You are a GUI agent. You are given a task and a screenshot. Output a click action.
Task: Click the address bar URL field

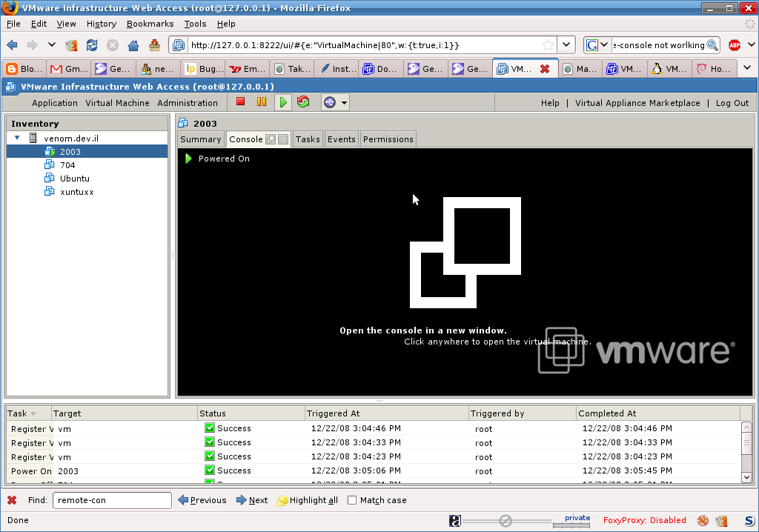pyautogui.click(x=363, y=45)
